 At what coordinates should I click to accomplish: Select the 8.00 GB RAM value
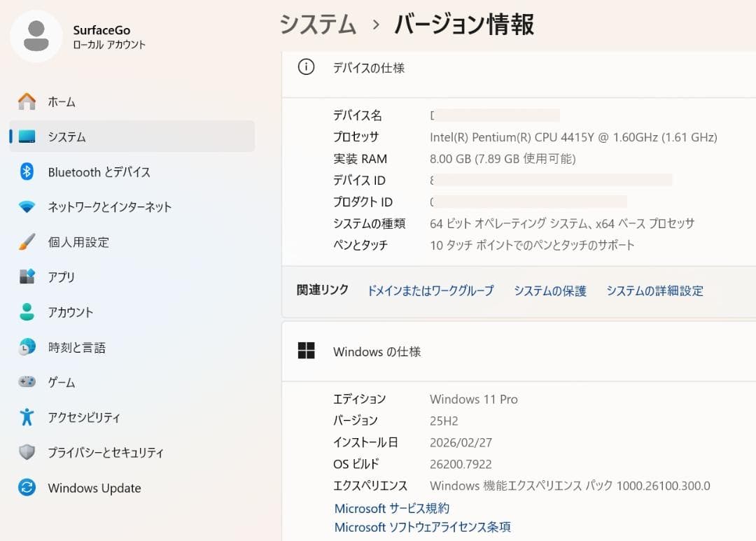(503, 159)
